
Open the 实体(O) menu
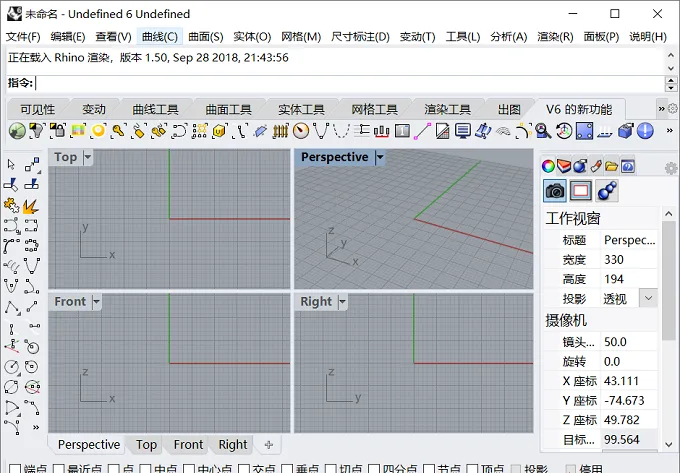pyautogui.click(x=252, y=36)
